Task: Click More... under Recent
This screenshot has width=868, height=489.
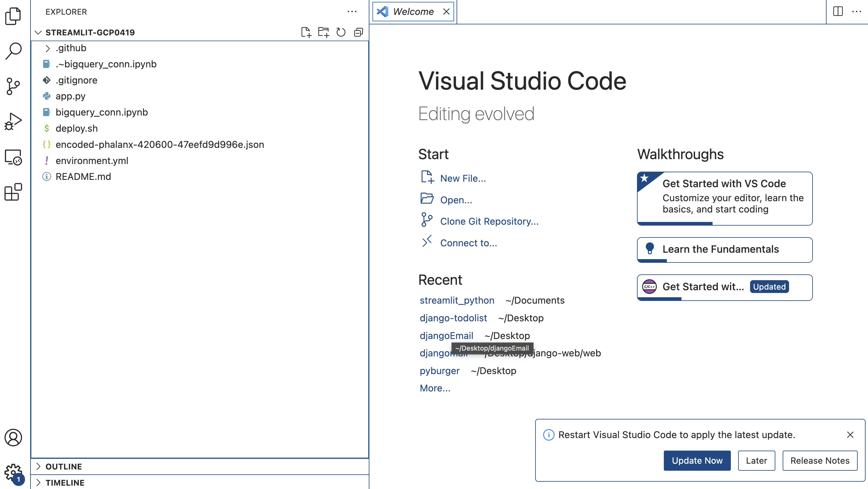Action: tap(435, 388)
